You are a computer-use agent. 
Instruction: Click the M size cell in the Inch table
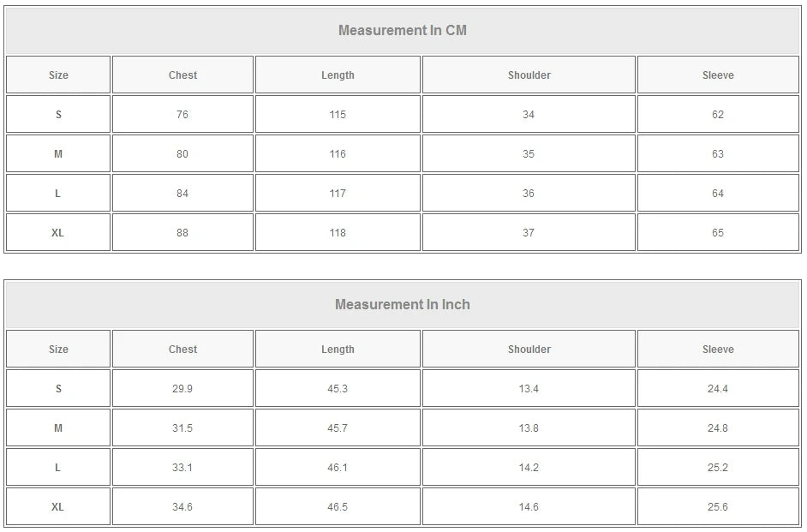point(58,428)
